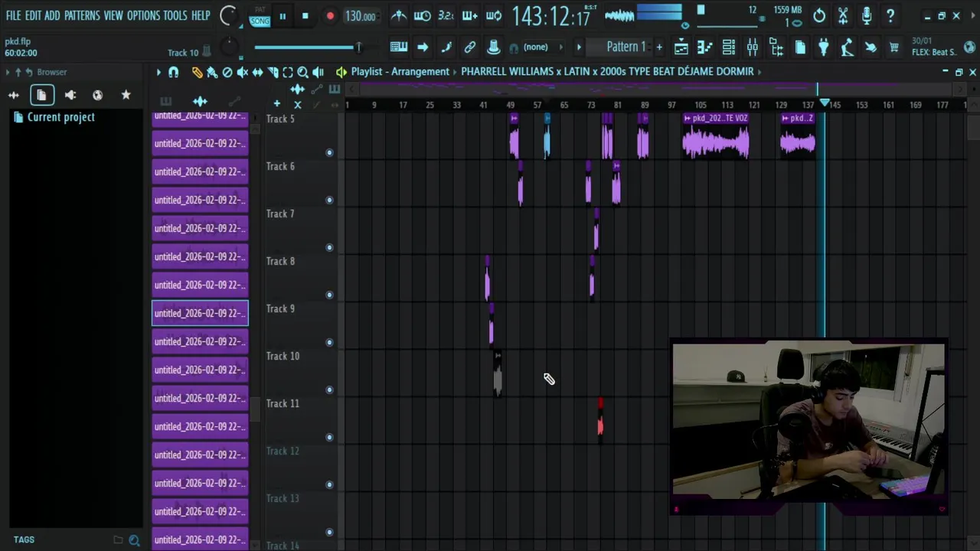The height and width of the screenshot is (551, 980).
Task: Open the Browser tree icon
Action: 776,47
